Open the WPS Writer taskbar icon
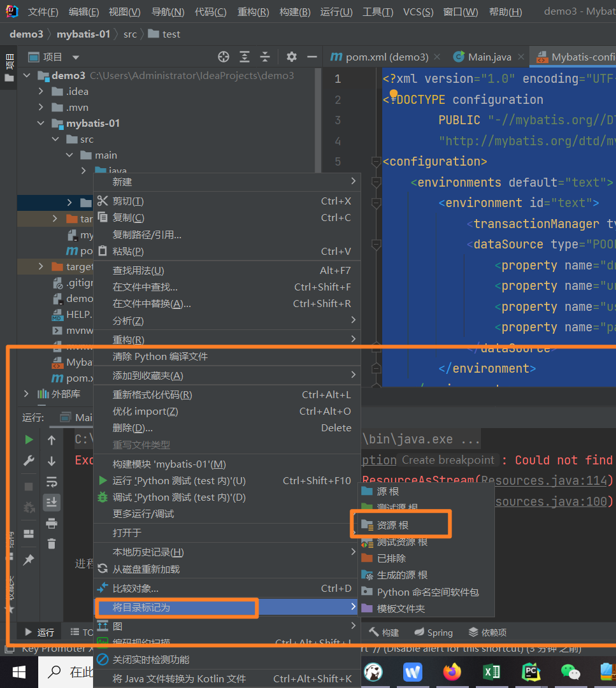Screen dimensions: 616x688 pyautogui.click(x=412, y=672)
